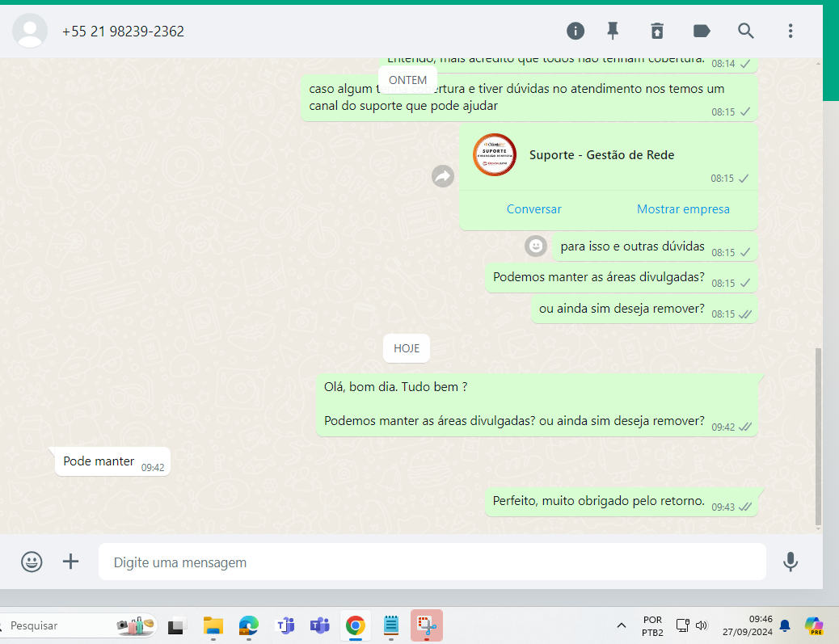Pin this conversation with the pin icon
839x644 pixels.
pyautogui.click(x=613, y=31)
